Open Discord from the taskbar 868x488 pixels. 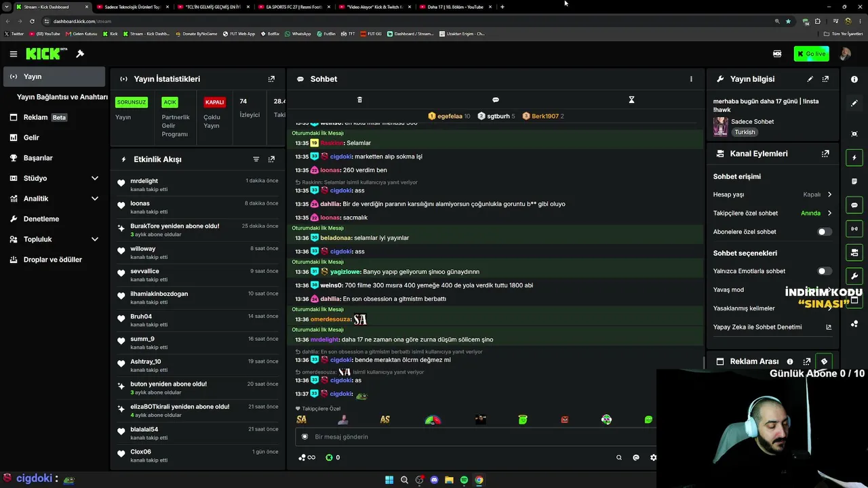click(434, 480)
